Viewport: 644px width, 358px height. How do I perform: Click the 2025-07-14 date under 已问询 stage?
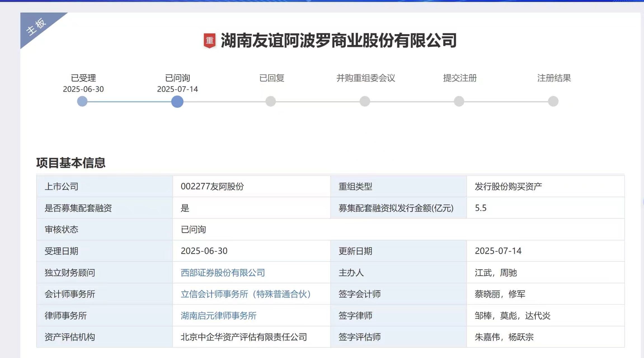[177, 89]
